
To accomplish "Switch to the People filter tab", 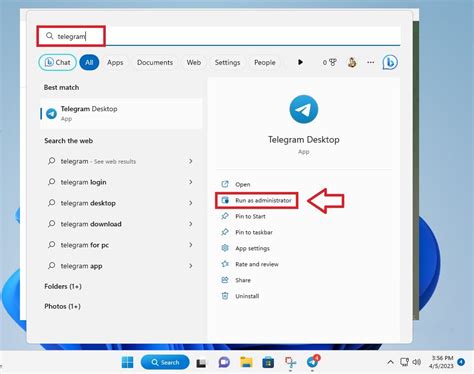I will 265,62.
